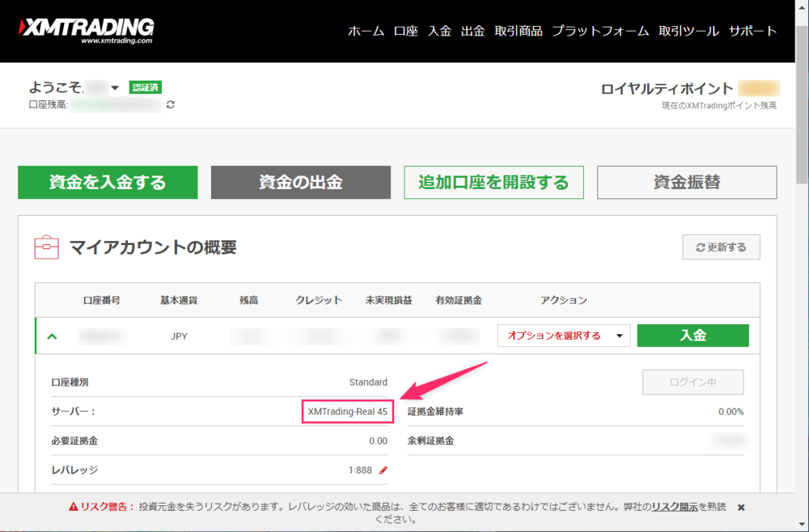Click the 資金振替 button
Viewport: 809px width, 532px height.
[x=687, y=183]
